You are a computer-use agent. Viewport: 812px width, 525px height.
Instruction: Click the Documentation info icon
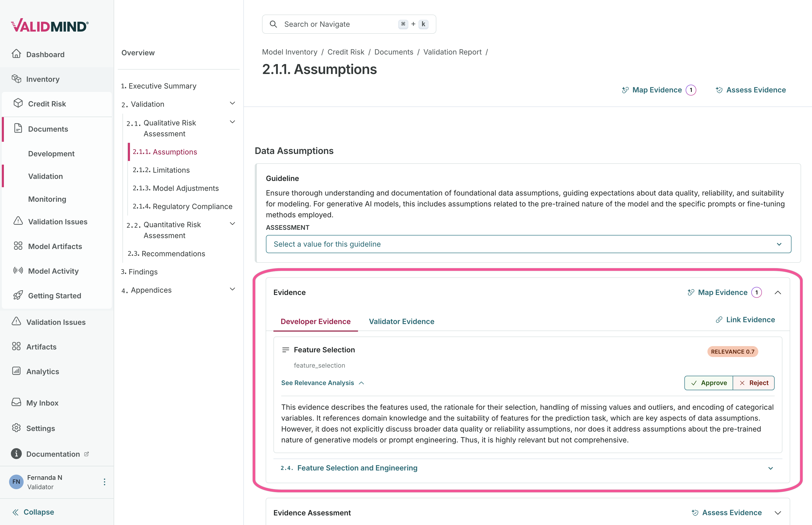16,454
